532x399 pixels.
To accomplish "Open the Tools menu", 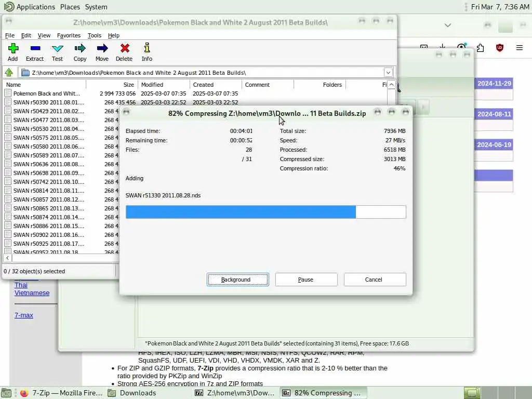I will click(x=95, y=35).
